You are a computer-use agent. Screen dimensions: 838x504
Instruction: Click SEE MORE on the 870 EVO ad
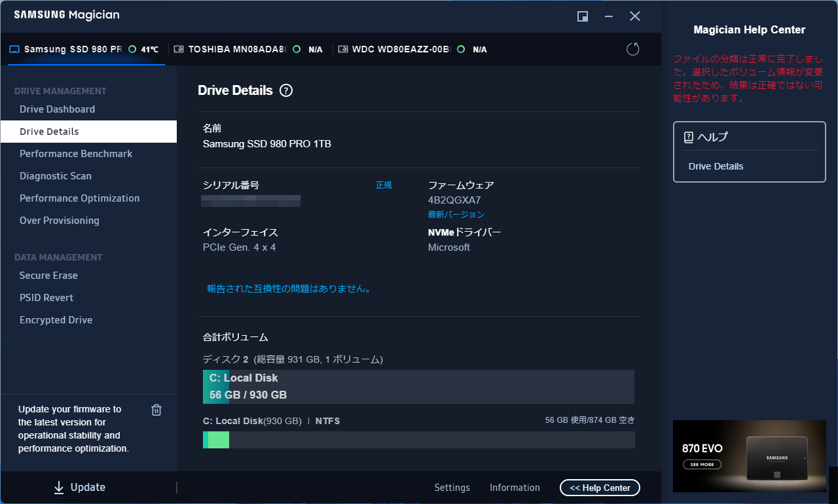tap(702, 465)
